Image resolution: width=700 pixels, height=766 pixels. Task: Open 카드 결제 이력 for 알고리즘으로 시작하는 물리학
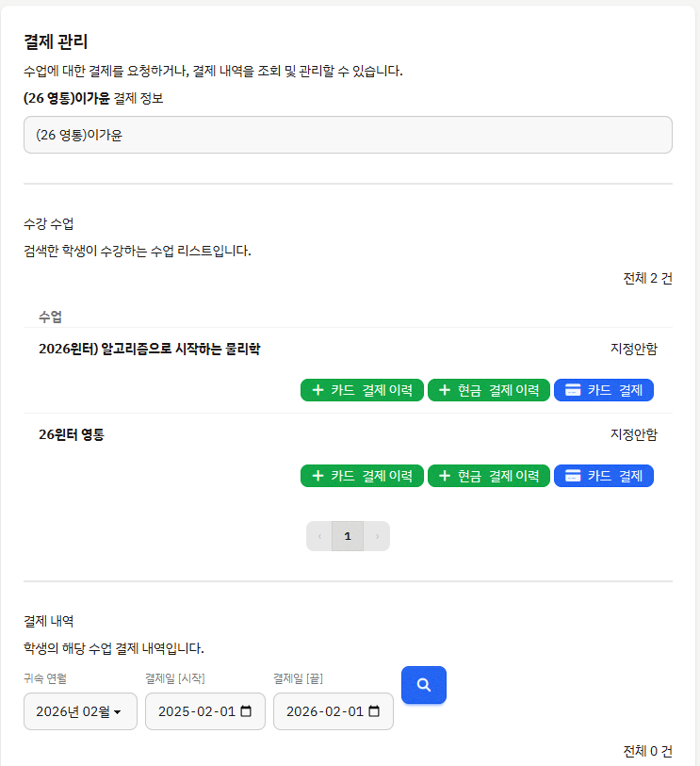click(x=363, y=389)
